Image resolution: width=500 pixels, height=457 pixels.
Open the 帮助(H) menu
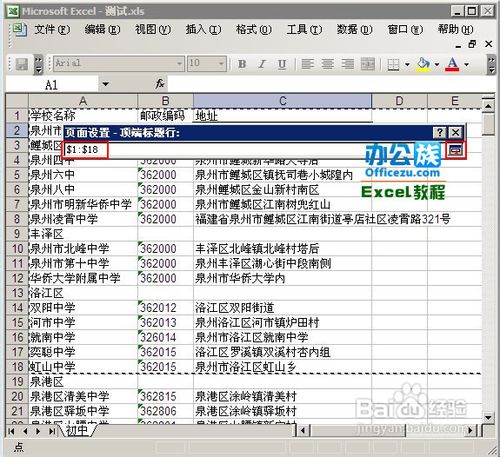[455, 30]
